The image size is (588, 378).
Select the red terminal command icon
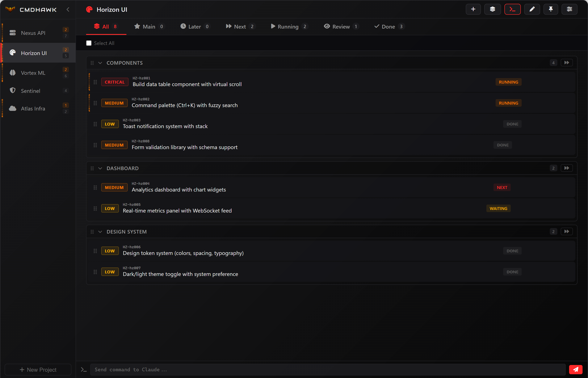512,9
